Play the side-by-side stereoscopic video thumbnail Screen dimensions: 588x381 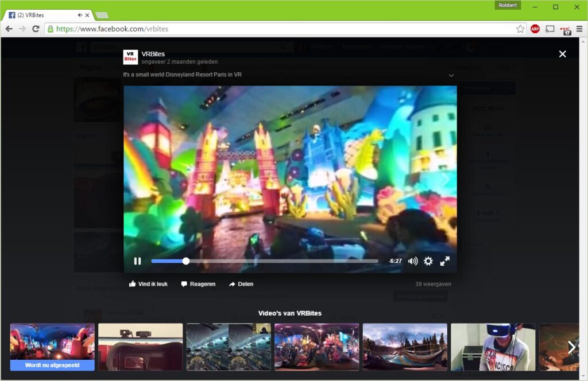[x=229, y=347]
